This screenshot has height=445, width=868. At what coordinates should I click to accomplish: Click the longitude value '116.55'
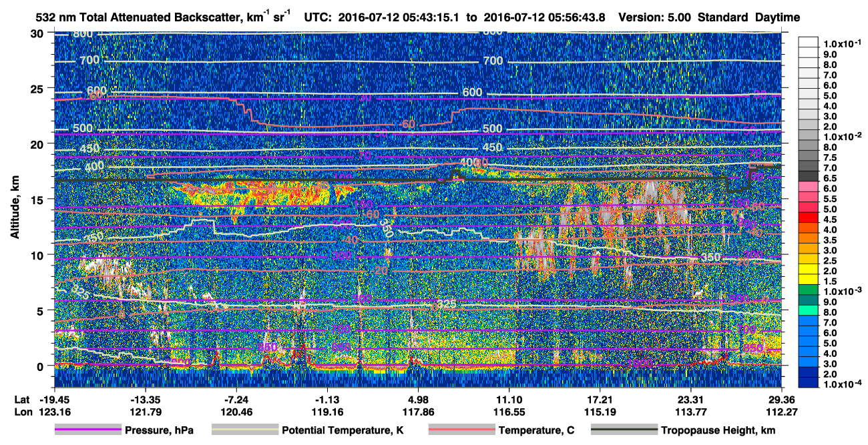509,412
